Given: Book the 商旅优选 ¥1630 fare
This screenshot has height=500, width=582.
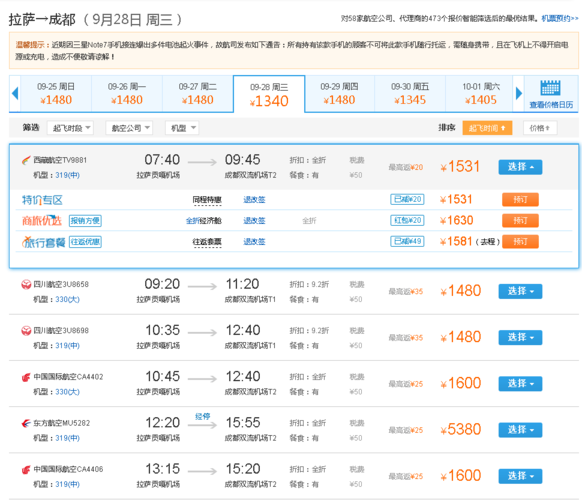Looking at the screenshot, I should (520, 220).
